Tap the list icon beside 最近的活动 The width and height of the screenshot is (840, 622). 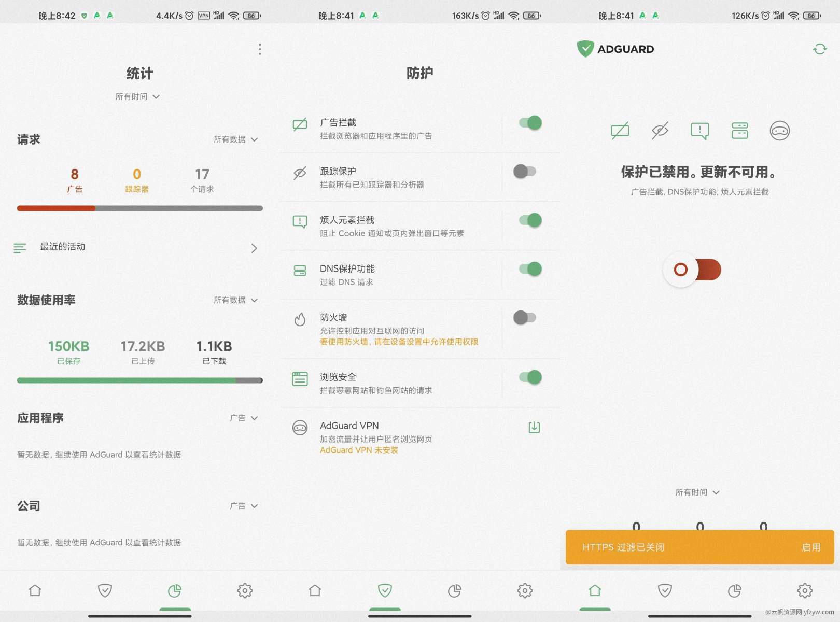pos(20,248)
